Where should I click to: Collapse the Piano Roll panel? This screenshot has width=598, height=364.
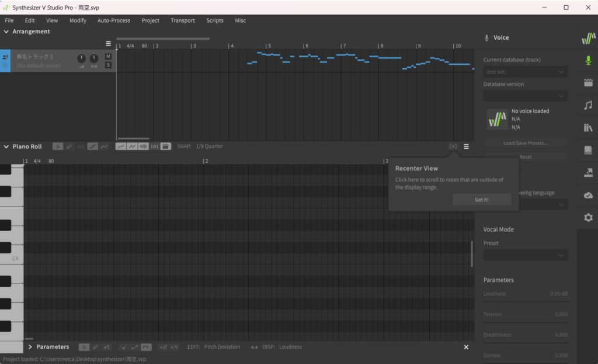point(6,146)
